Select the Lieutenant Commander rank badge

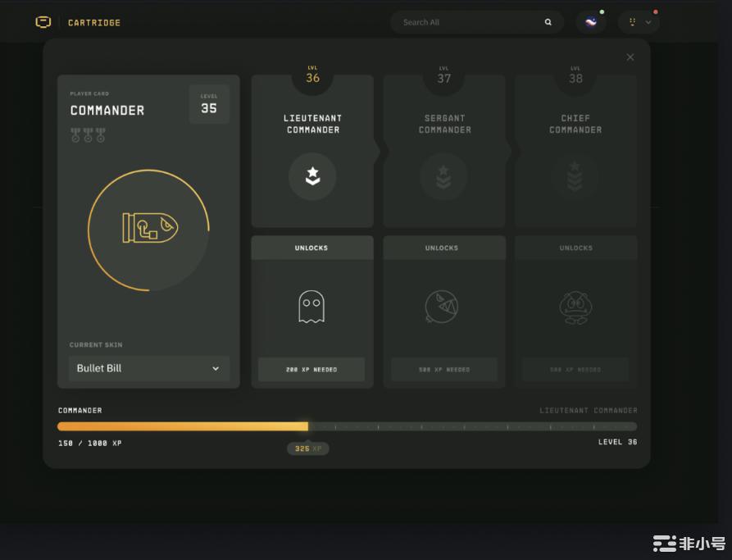[x=312, y=176]
